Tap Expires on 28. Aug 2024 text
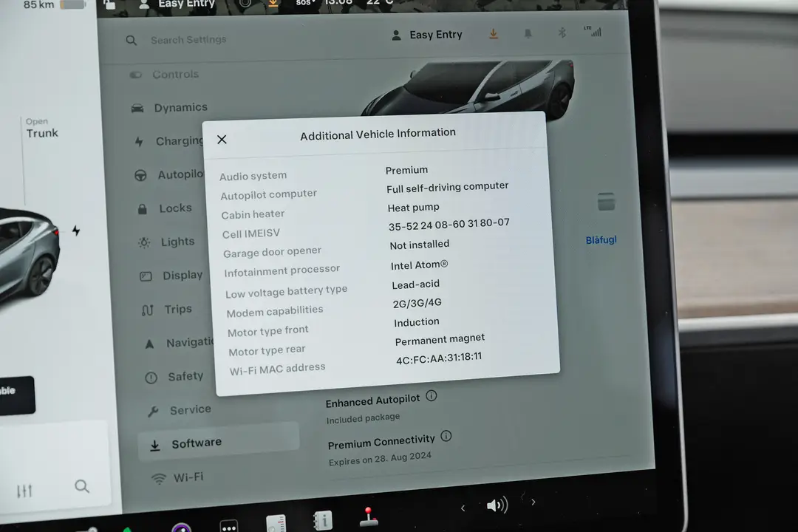 (380, 459)
